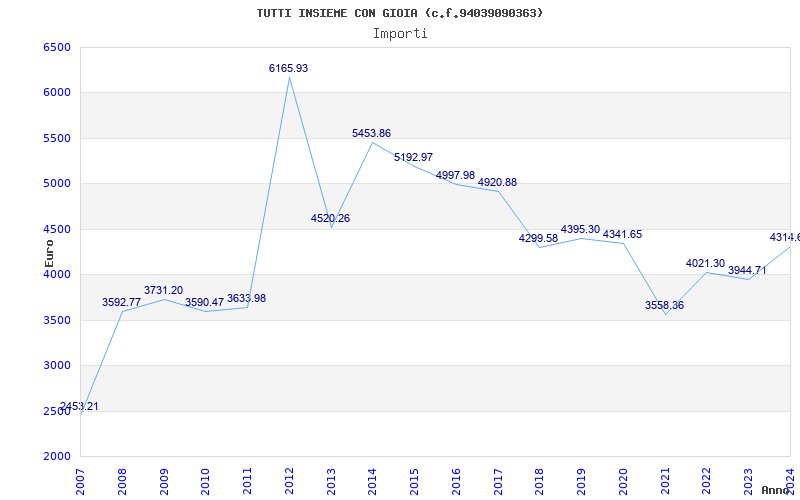The width and height of the screenshot is (800, 500).
Task: Click the 2007 year label
Action: (x=80, y=482)
